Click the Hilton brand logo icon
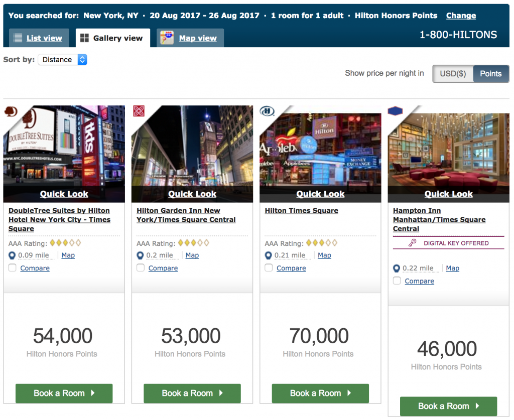The image size is (514, 420). 267,111
